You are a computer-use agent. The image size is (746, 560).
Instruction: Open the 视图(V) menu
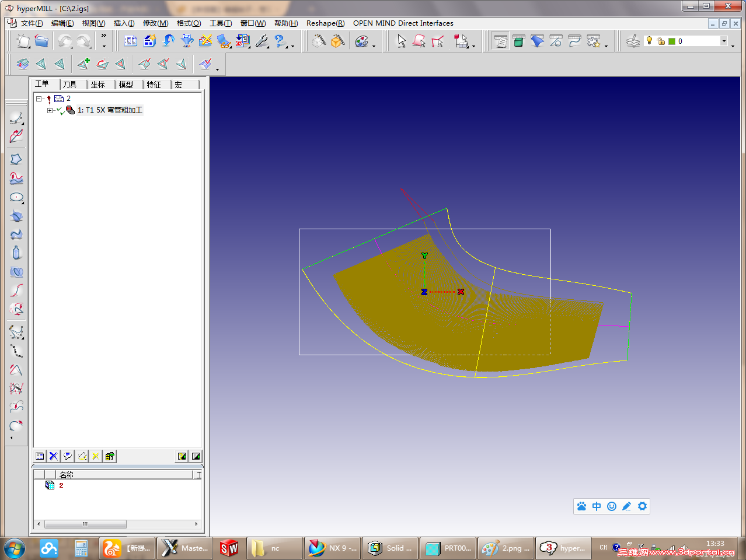point(93,23)
